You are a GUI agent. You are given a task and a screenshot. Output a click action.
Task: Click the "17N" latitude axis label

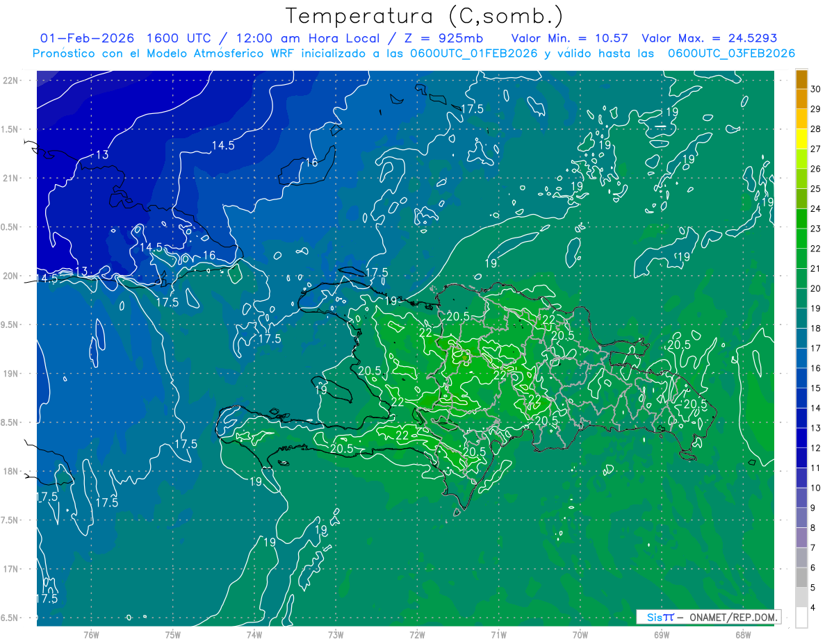click(12, 569)
